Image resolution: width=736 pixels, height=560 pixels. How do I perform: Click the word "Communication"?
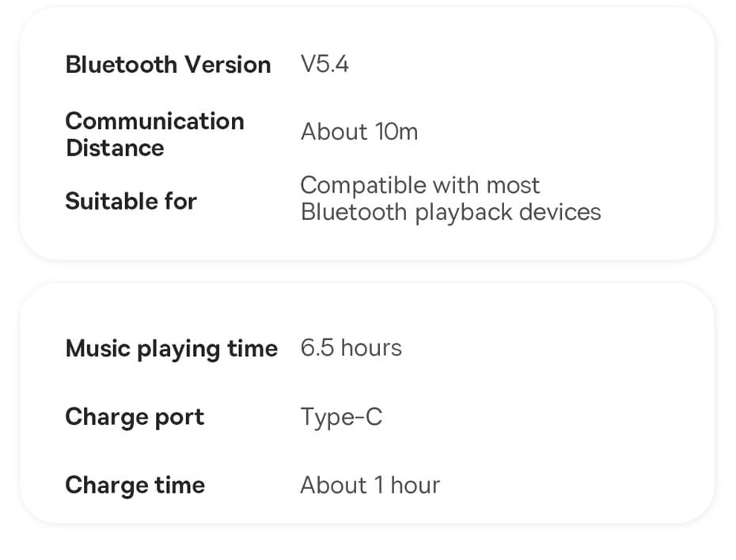pyautogui.click(x=154, y=121)
